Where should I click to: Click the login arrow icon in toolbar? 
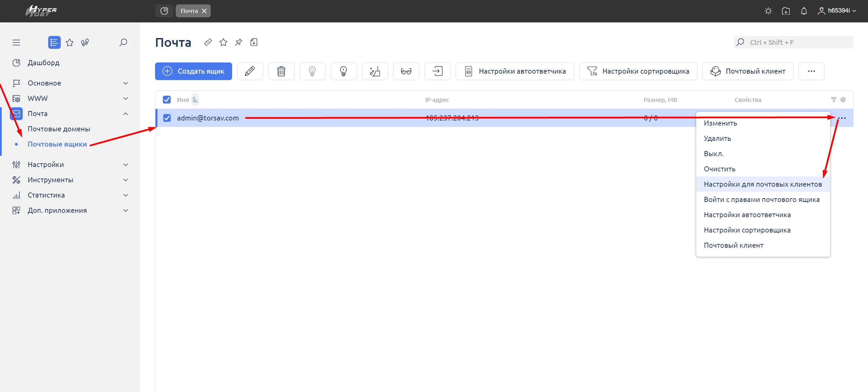437,71
